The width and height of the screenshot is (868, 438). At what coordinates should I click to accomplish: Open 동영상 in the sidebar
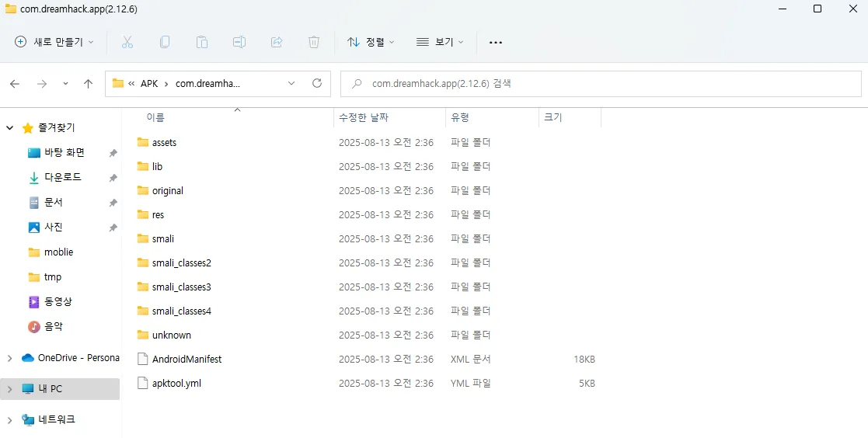pyautogui.click(x=58, y=302)
